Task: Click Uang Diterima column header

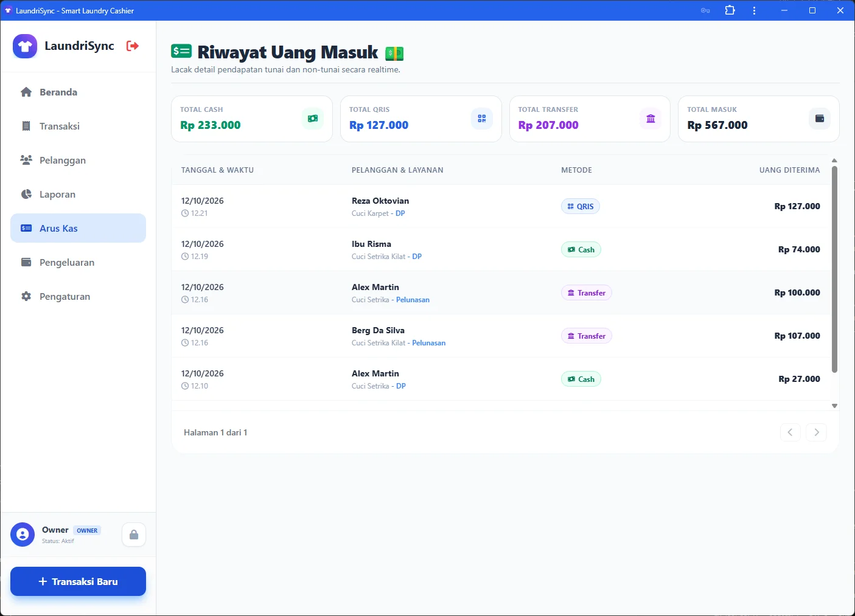Action: click(789, 170)
